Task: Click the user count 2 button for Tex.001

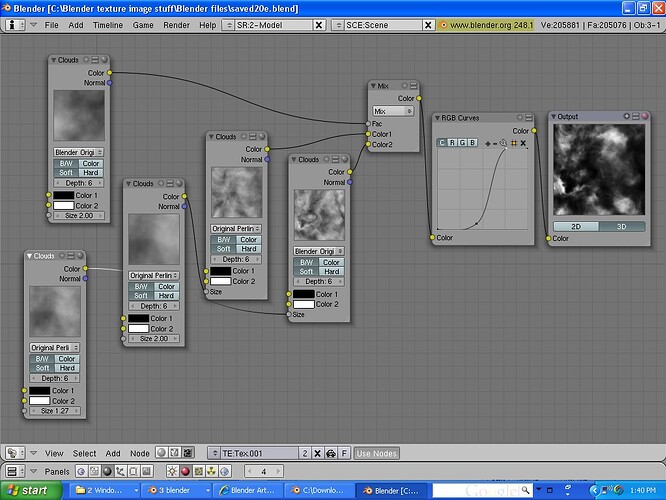Action: click(x=305, y=453)
